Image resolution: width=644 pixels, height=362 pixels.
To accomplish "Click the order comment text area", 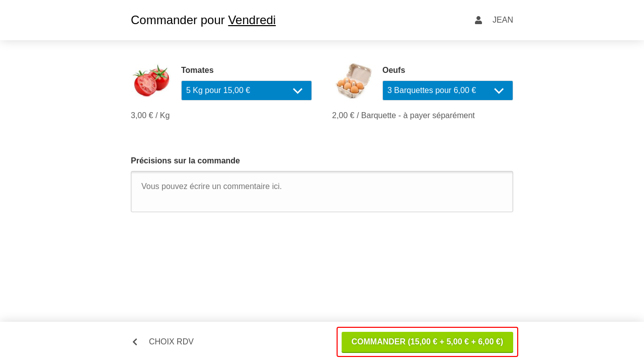I will coord(322,192).
